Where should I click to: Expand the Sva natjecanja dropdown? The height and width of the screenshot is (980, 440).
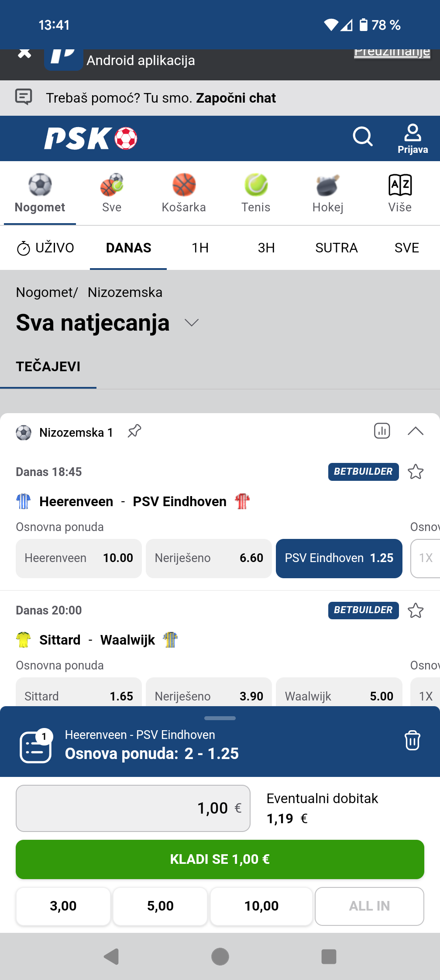(x=192, y=323)
